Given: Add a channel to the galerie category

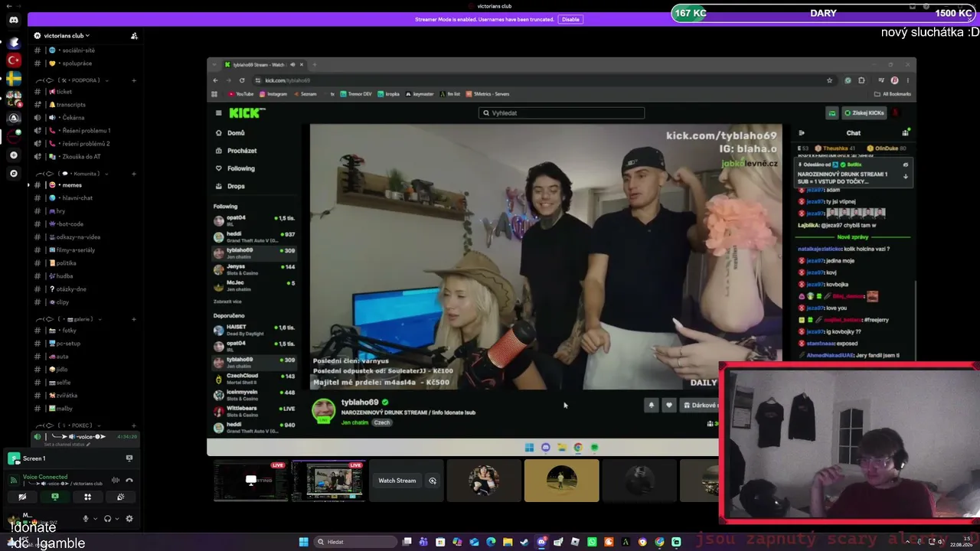Looking at the screenshot, I should click(134, 319).
